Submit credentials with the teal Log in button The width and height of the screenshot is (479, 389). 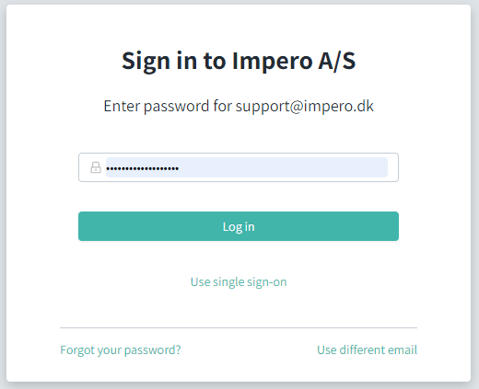click(238, 226)
